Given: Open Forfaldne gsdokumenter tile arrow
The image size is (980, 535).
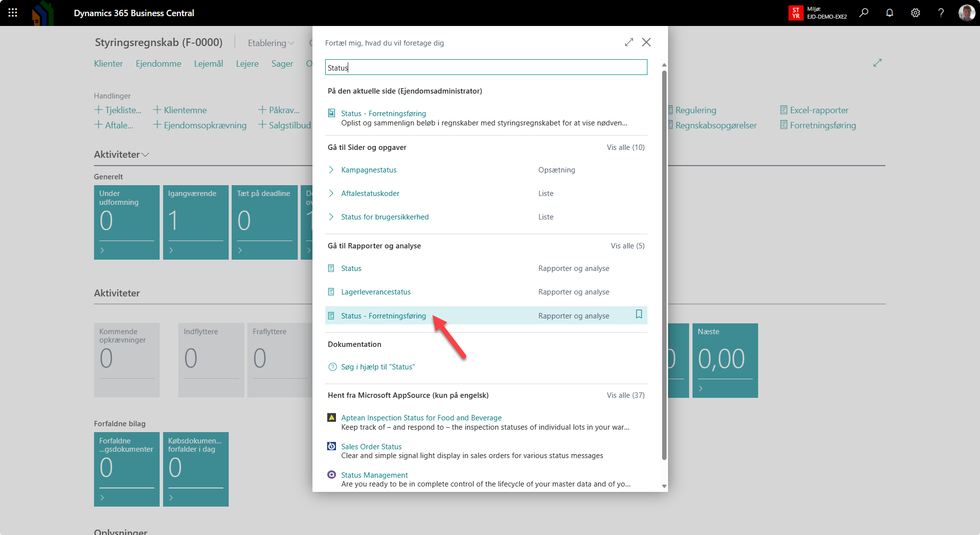Looking at the screenshot, I should (102, 498).
